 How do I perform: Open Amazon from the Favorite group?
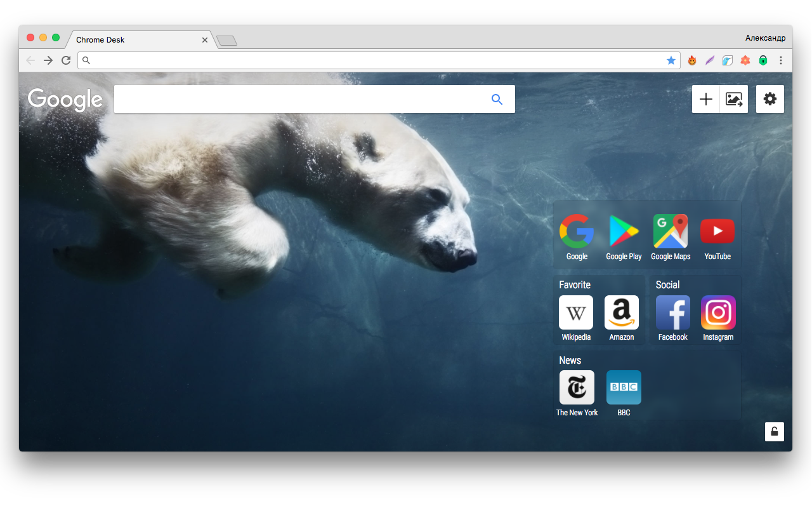click(x=622, y=312)
